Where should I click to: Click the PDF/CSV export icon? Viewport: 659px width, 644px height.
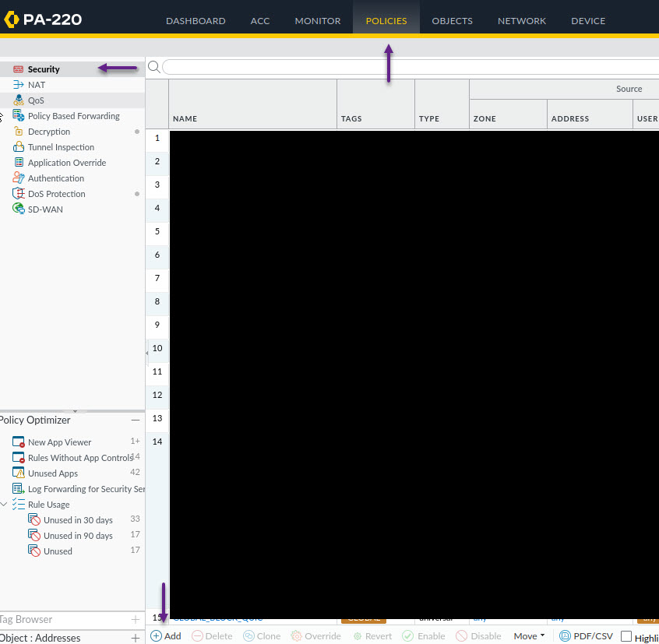[x=565, y=636]
